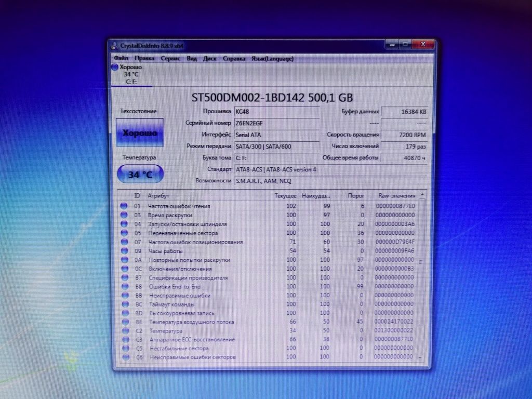The width and height of the screenshot is (532, 399).
Task: Click the attribute list scroll down arrow
Action: point(420,357)
